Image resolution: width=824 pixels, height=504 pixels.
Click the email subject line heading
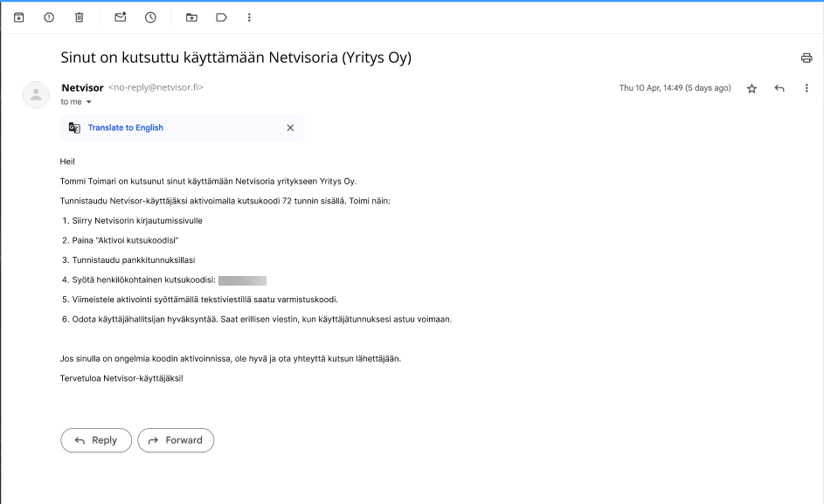[236, 58]
